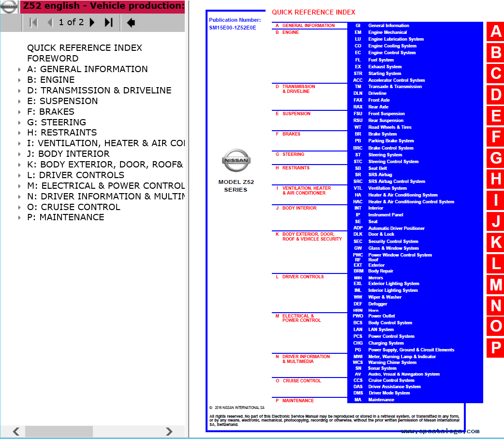Click DRIVER CONTROLS index category heading
The width and height of the screenshot is (504, 439).
[x=303, y=277]
